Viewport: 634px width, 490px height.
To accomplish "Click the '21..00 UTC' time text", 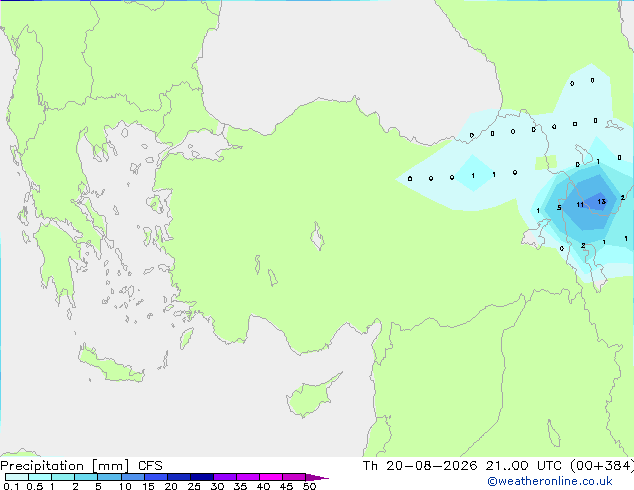I will [x=524, y=466].
